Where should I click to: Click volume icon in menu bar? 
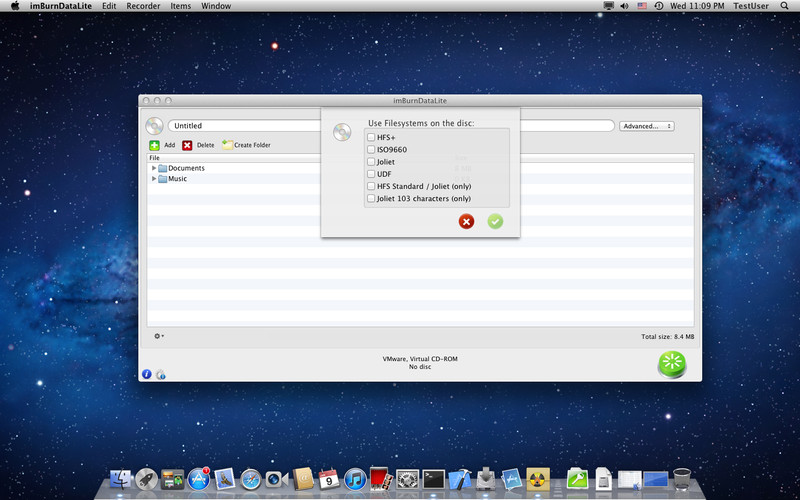click(x=624, y=6)
